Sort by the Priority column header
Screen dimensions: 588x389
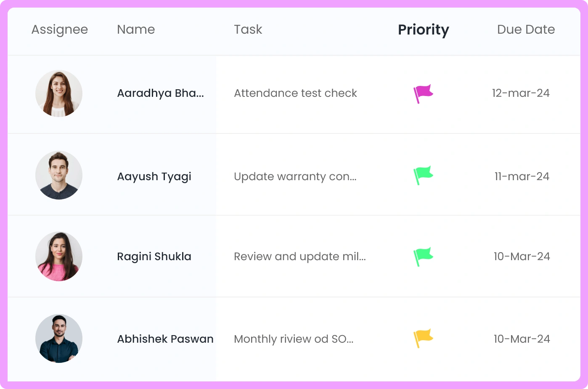(423, 29)
